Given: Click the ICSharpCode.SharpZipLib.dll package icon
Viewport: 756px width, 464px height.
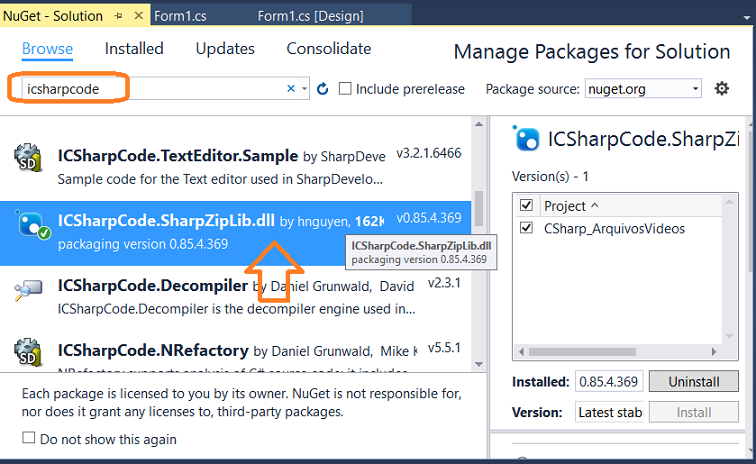Looking at the screenshot, I should coord(32,224).
